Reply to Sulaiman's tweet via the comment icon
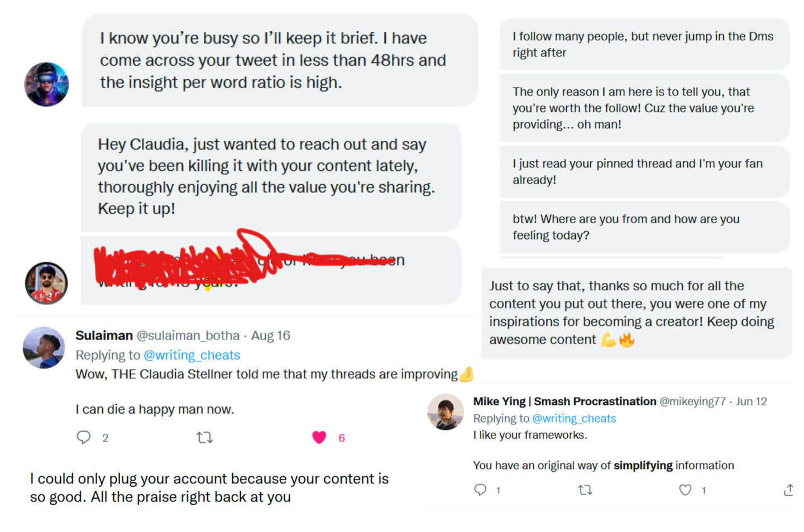 (84, 437)
